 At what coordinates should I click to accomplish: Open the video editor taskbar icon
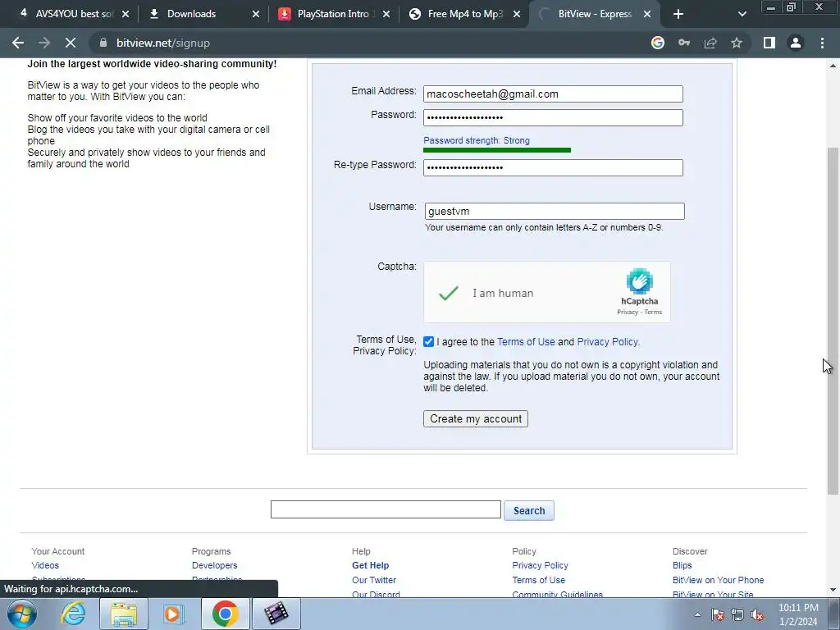click(276, 614)
